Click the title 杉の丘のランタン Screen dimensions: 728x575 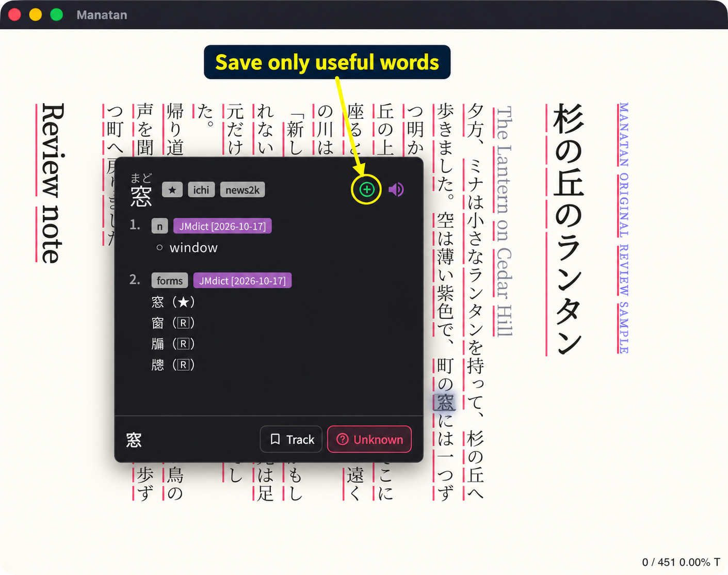(568, 230)
